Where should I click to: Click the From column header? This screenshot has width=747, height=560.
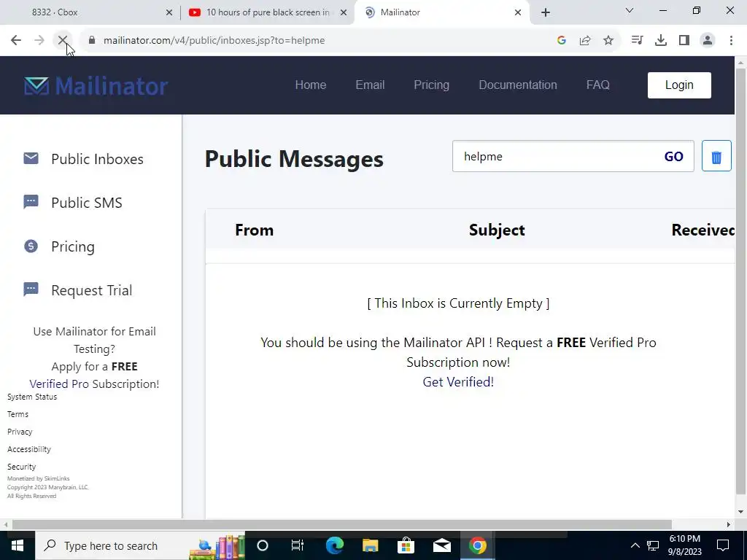(x=255, y=230)
